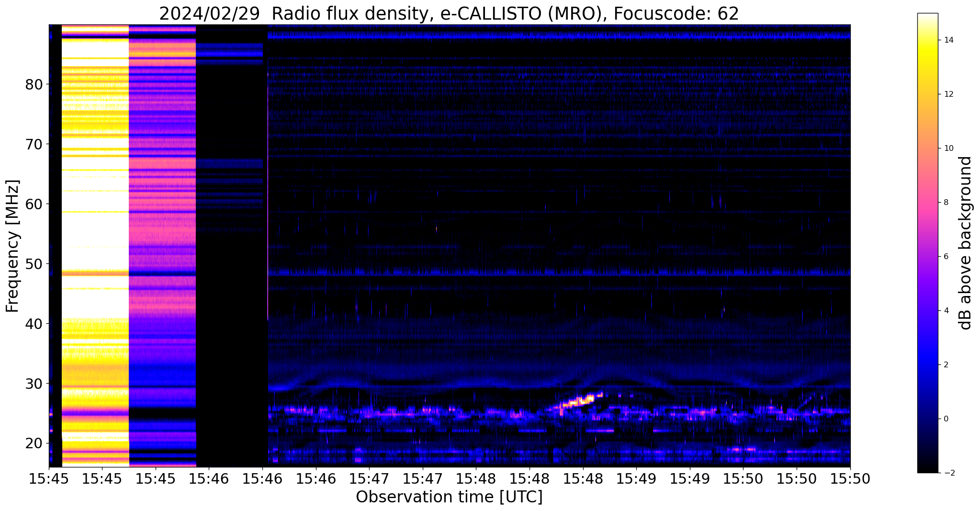
Task: Select the 50 tick on the frequency axis
Action: pos(34,264)
